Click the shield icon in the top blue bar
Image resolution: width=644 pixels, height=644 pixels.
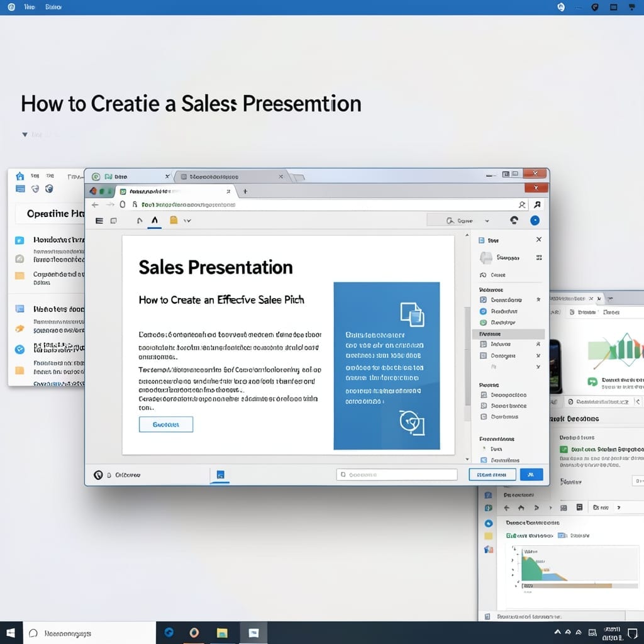click(x=595, y=7)
